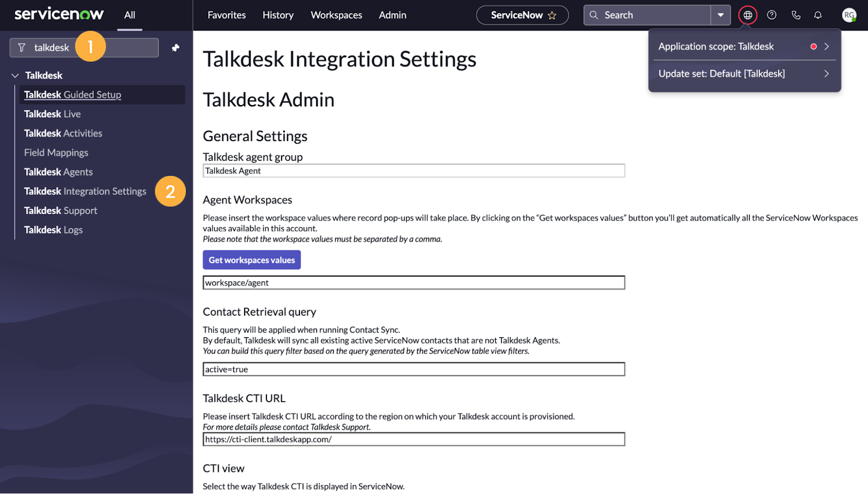View notifications via the bell icon

coord(817,15)
